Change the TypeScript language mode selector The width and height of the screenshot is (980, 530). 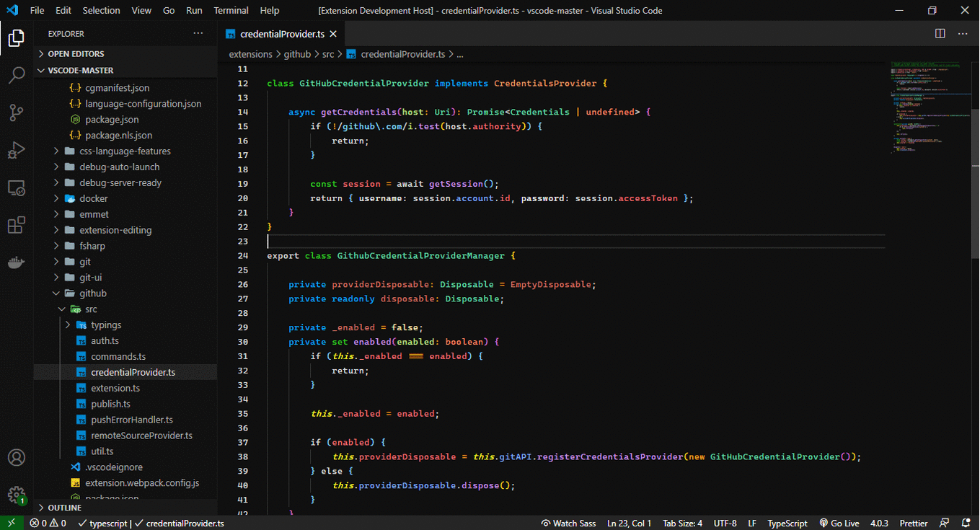pyautogui.click(x=787, y=523)
